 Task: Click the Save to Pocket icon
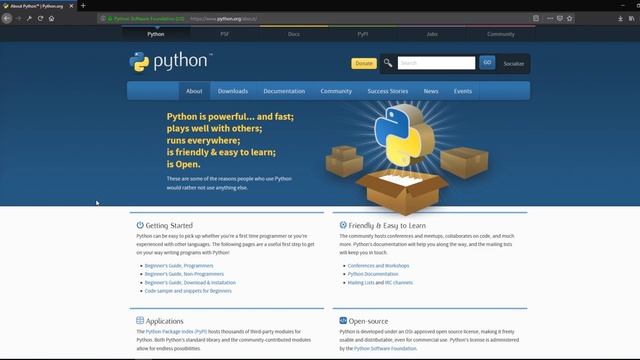point(560,18)
